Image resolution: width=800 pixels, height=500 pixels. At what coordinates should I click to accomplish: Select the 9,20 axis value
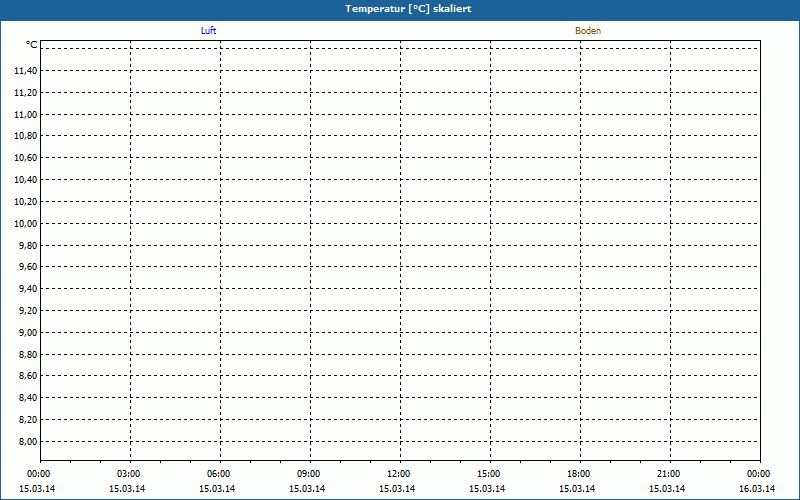pyautogui.click(x=28, y=311)
